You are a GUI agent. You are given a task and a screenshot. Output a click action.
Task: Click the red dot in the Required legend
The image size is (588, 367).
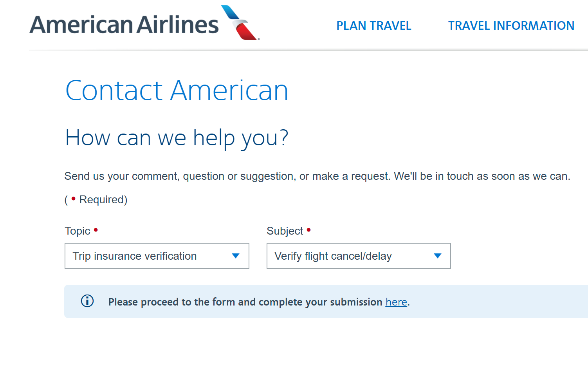coord(73,199)
